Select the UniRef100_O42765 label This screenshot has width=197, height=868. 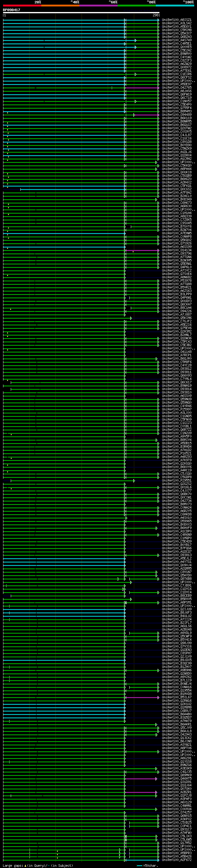(177, 88)
